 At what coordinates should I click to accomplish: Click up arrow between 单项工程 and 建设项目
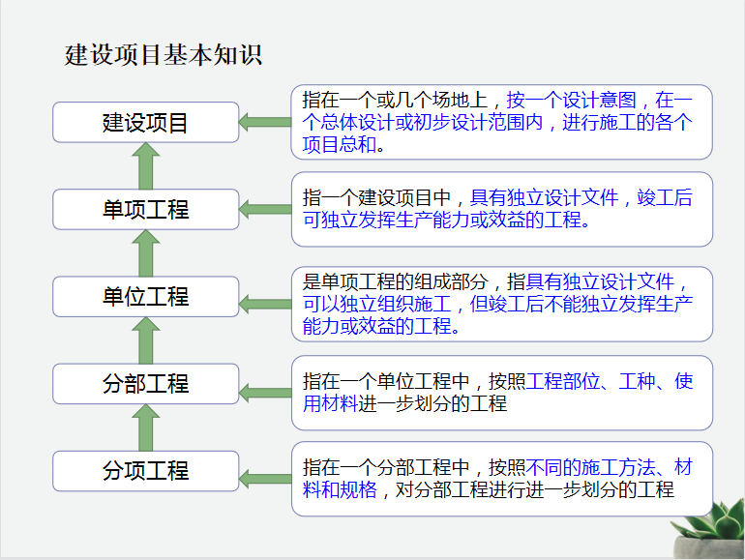point(146,165)
